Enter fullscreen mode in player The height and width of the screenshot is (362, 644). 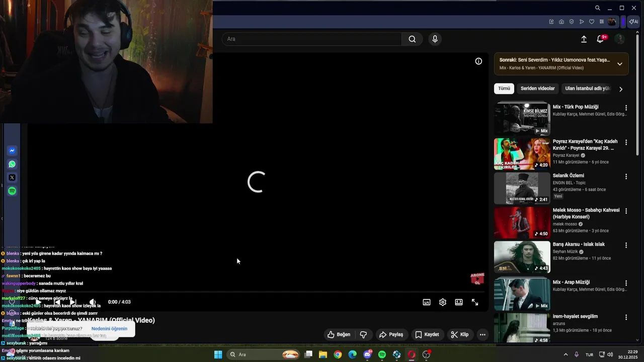pyautogui.click(x=475, y=302)
